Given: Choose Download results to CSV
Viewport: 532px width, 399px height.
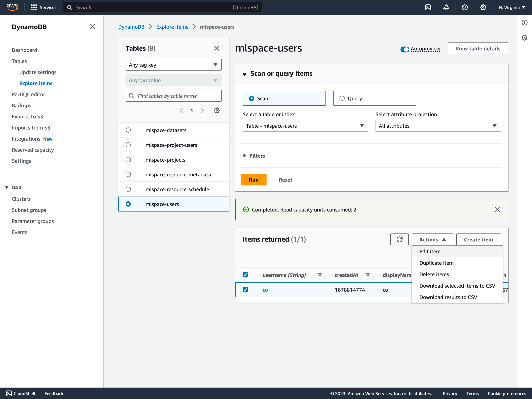Looking at the screenshot, I should [x=457, y=297].
